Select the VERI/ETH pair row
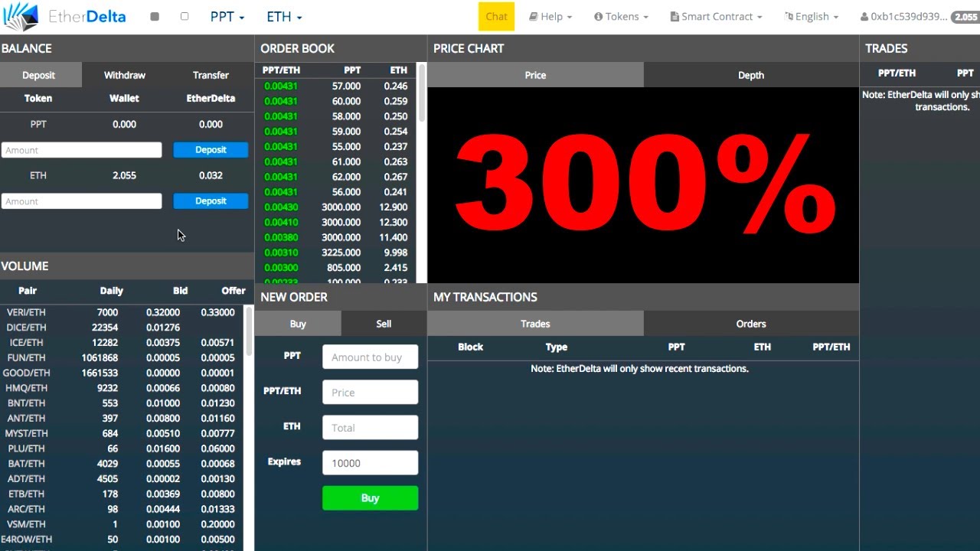This screenshot has height=551, width=980. pos(122,312)
